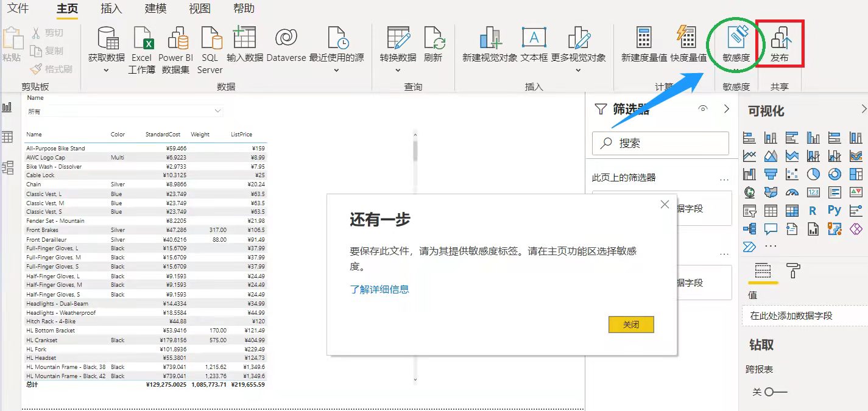Sort by the StandardCost column header

pyautogui.click(x=163, y=135)
